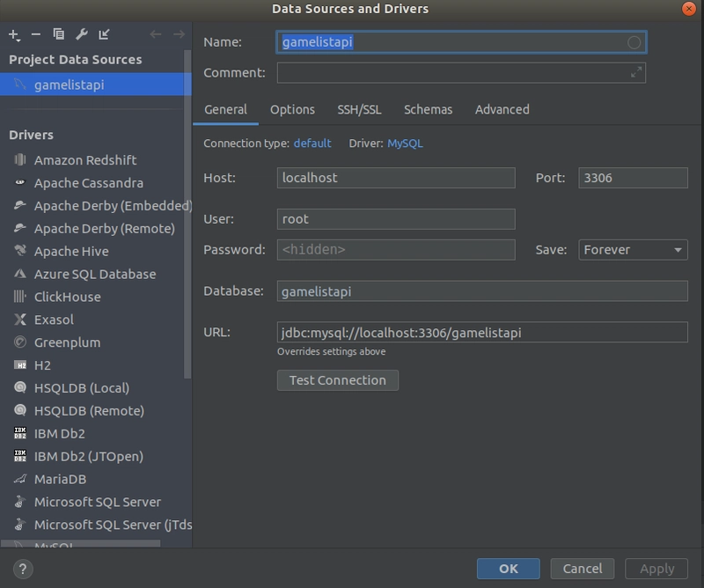Click into the Comment field
This screenshot has width=704, height=588.
click(x=461, y=73)
